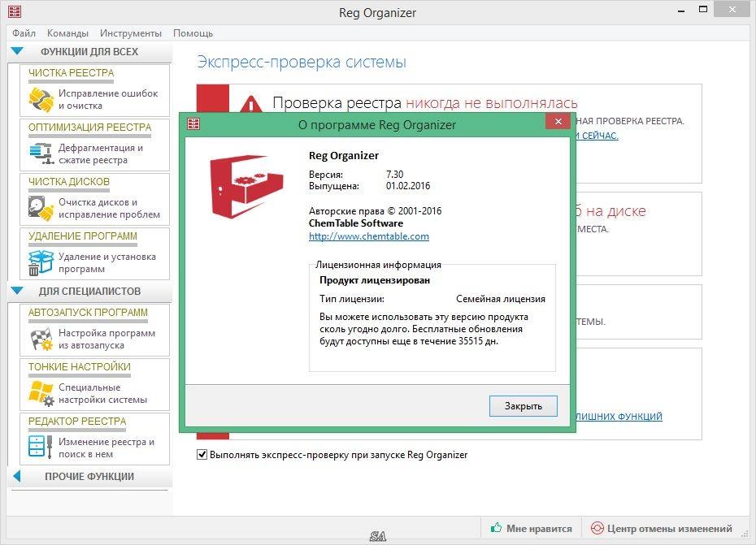Click the thumbs-up icon in status bar
The image size is (756, 545).
click(496, 528)
